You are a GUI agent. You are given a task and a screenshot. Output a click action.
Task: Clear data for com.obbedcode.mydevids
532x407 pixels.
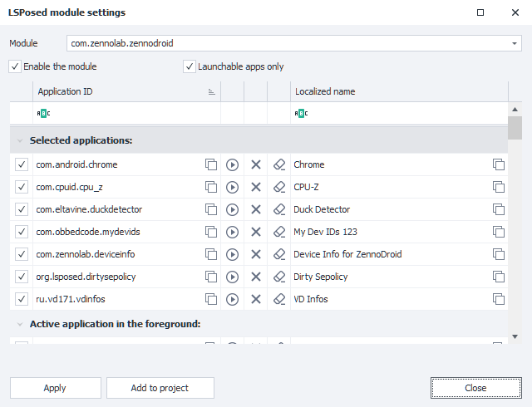click(x=279, y=232)
